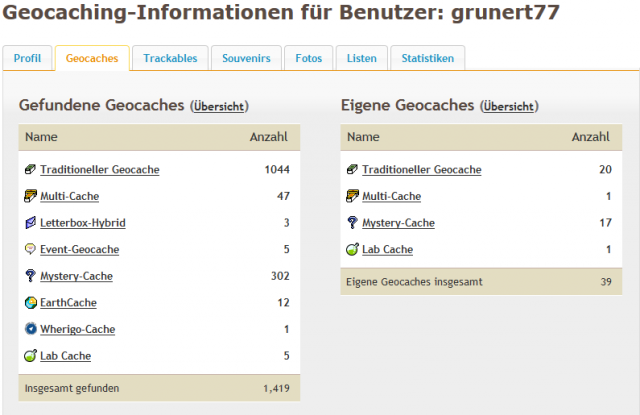Select the Geocaches tab
Screen dimensions: 640x415
click(92, 58)
